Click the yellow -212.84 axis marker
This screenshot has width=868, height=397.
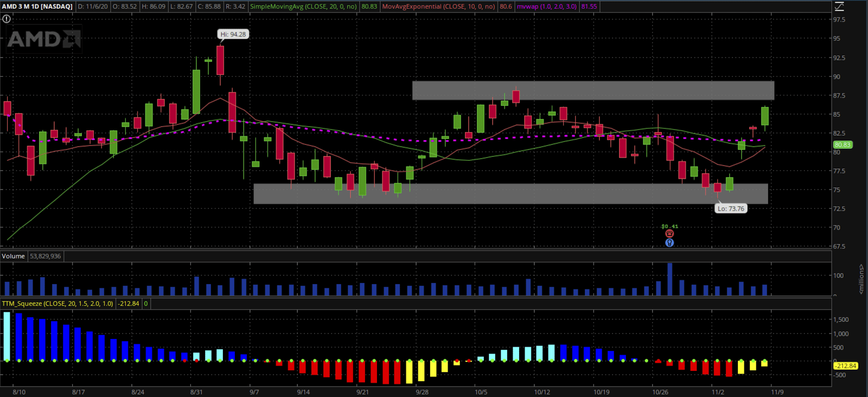[x=845, y=366]
